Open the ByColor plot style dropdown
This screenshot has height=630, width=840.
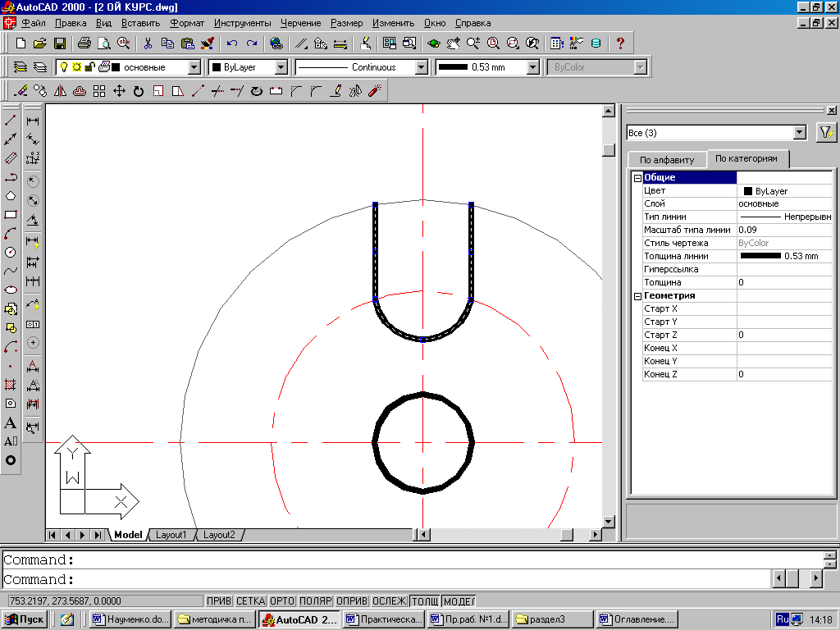[x=640, y=67]
